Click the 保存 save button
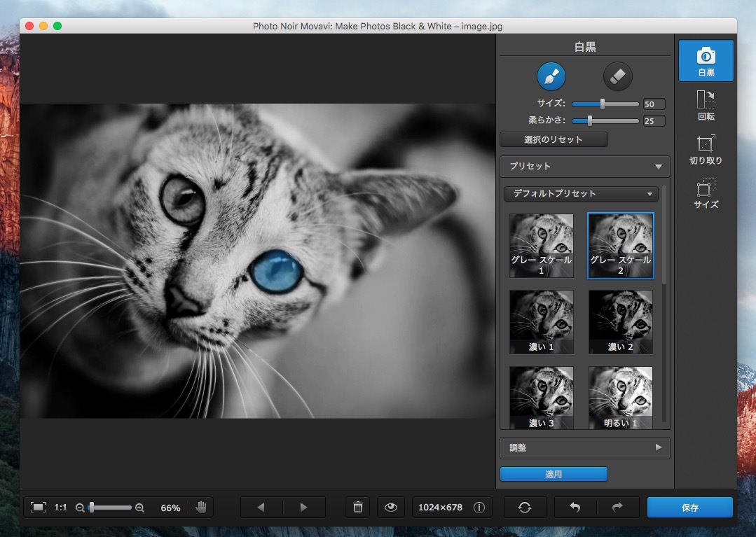The image size is (756, 537). (x=689, y=508)
